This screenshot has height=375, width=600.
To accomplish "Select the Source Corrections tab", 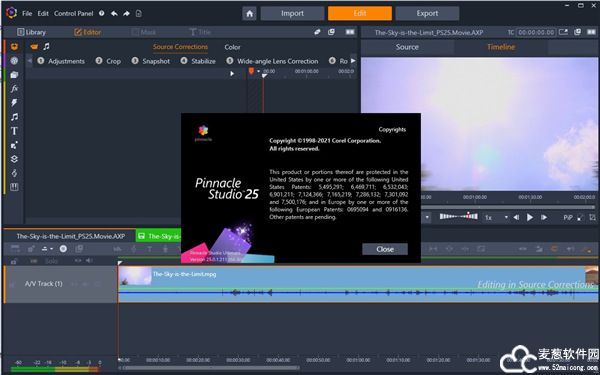I will point(180,47).
